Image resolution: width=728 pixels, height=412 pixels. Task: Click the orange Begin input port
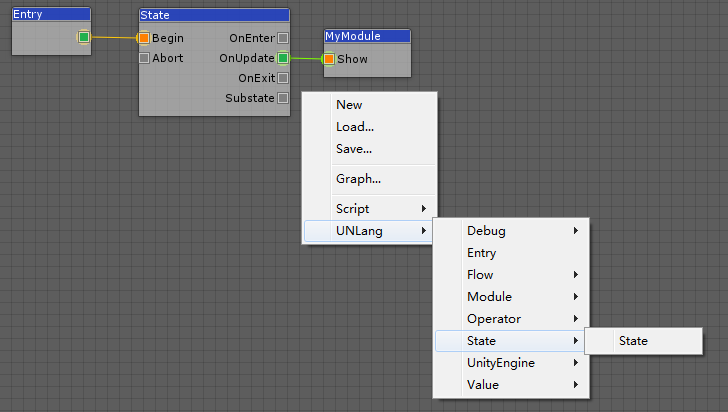[x=144, y=38]
